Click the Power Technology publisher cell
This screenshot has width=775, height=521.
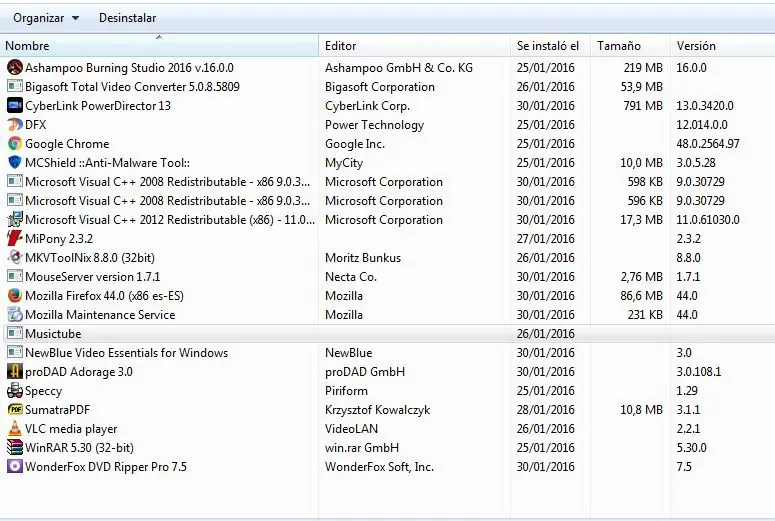[374, 125]
